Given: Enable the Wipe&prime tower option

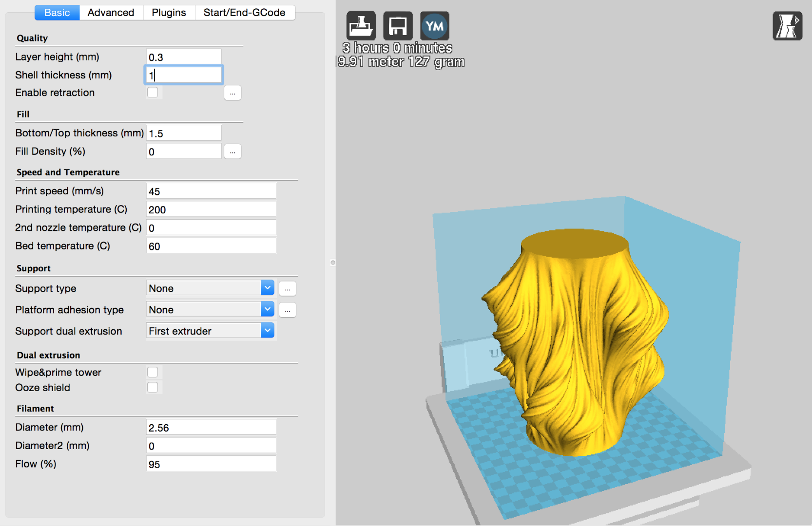Looking at the screenshot, I should pos(153,372).
